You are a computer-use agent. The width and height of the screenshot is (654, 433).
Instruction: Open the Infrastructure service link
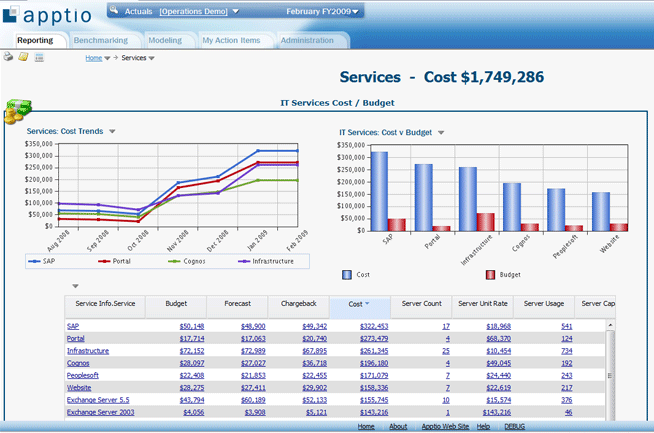pos(88,351)
